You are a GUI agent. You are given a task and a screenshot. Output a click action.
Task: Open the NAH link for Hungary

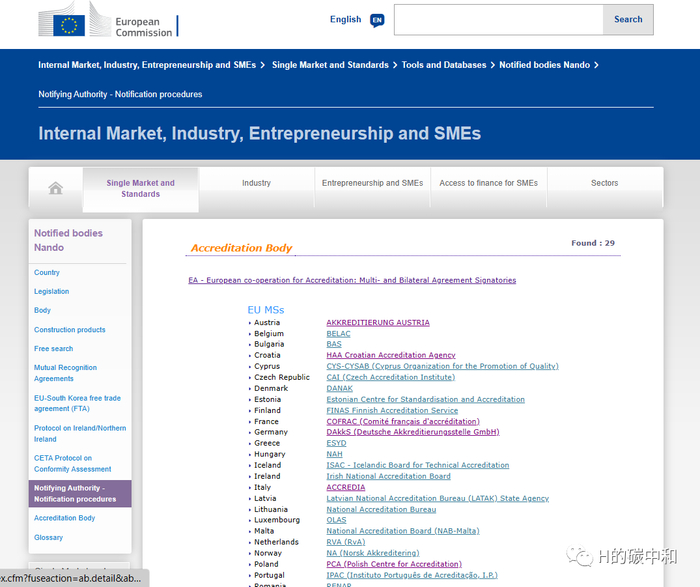pos(334,454)
